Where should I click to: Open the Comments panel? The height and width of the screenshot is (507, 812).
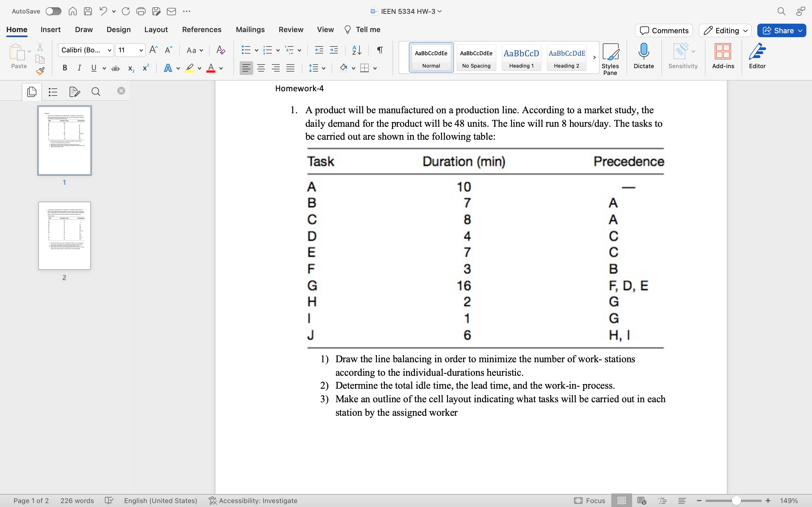(x=664, y=30)
